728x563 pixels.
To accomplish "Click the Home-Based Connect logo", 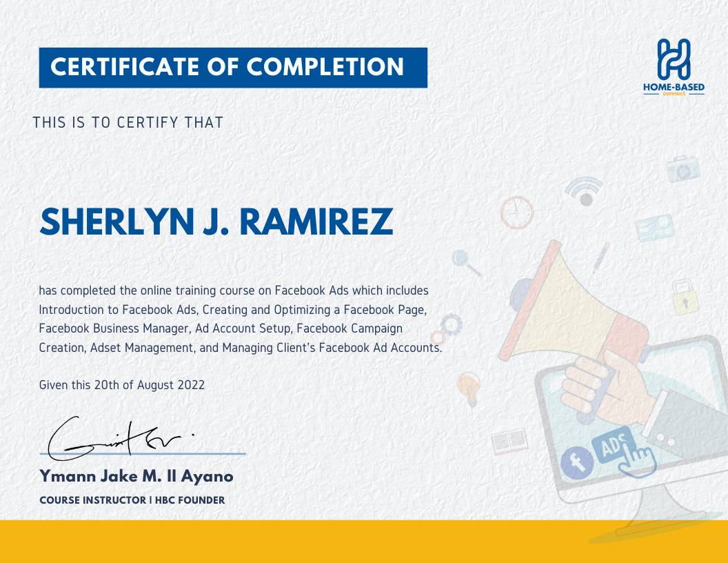I will 674,67.
